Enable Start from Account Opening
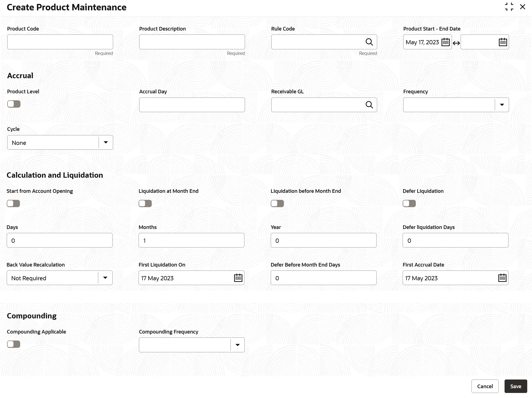 pyautogui.click(x=13, y=203)
